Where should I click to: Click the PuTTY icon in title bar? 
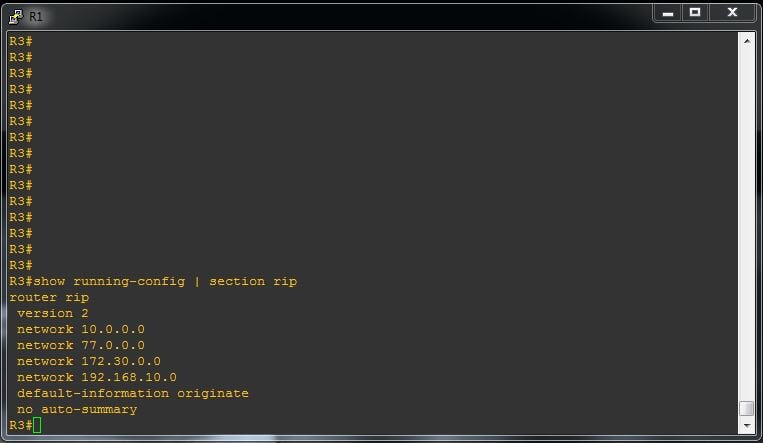[x=16, y=17]
